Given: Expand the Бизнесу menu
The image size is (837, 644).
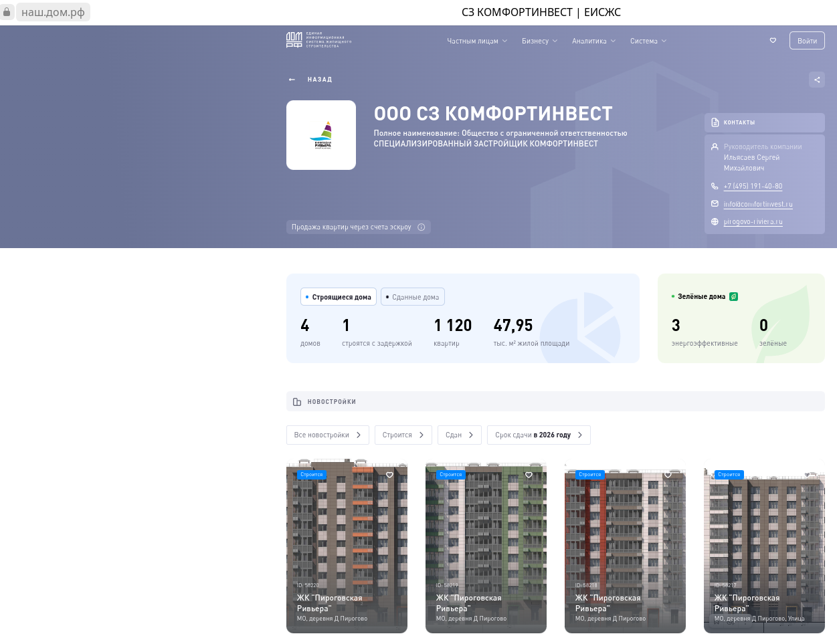Looking at the screenshot, I should (539, 41).
